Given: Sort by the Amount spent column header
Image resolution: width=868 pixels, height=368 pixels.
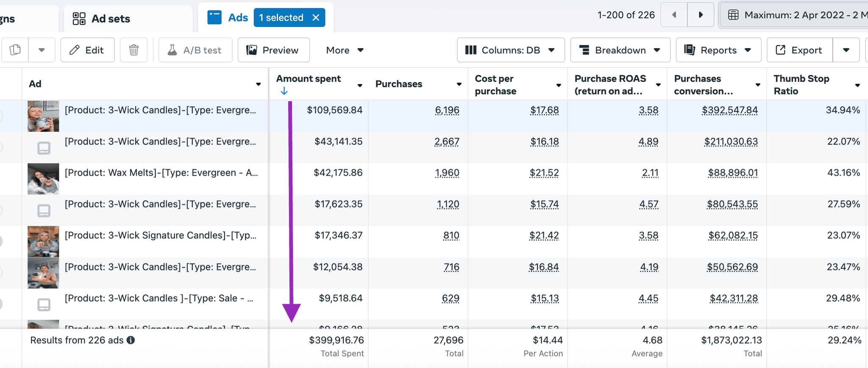Looking at the screenshot, I should (309, 79).
